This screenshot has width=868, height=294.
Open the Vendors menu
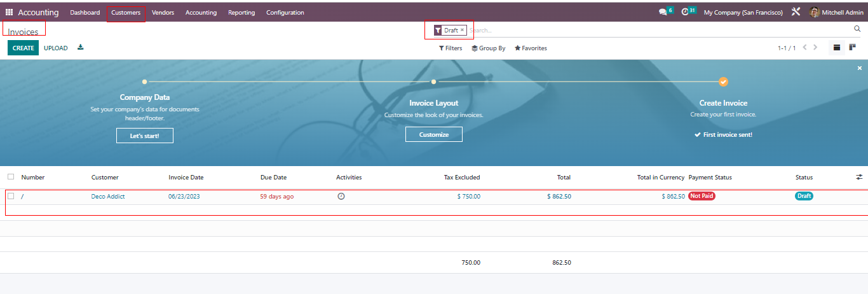[x=163, y=13]
